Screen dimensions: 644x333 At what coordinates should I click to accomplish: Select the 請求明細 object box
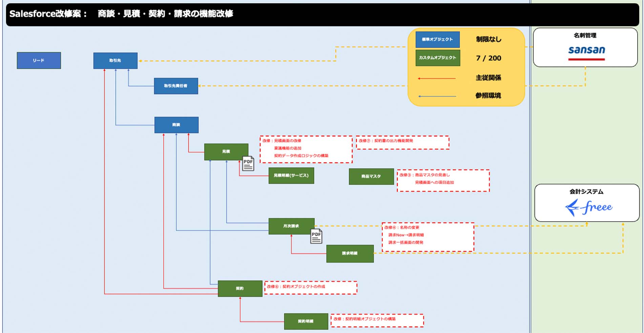tap(350, 253)
